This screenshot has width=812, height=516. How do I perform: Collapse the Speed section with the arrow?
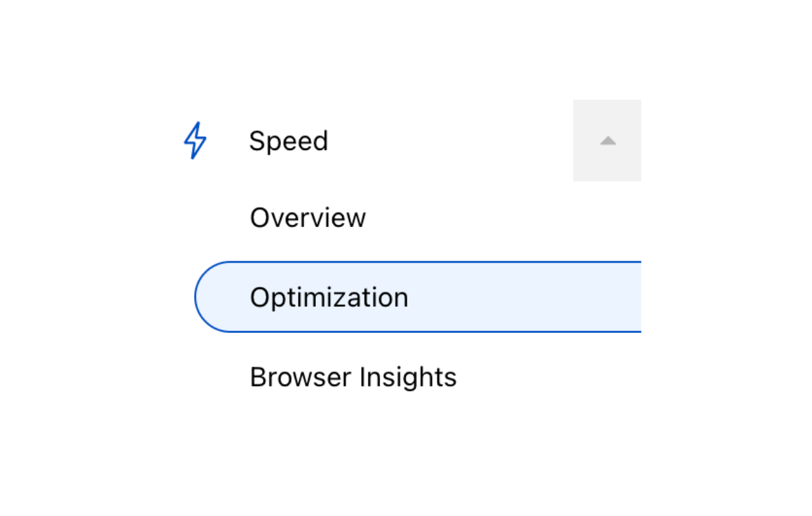(x=607, y=140)
